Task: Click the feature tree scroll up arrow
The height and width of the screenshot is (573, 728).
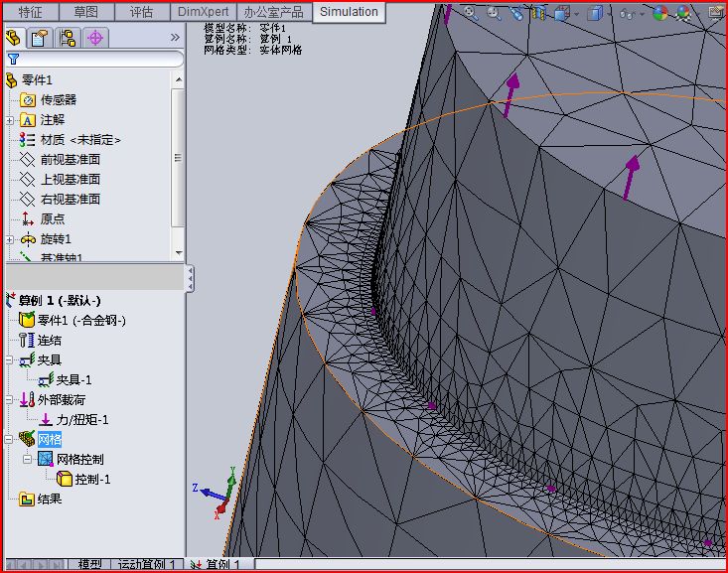Action: (179, 79)
